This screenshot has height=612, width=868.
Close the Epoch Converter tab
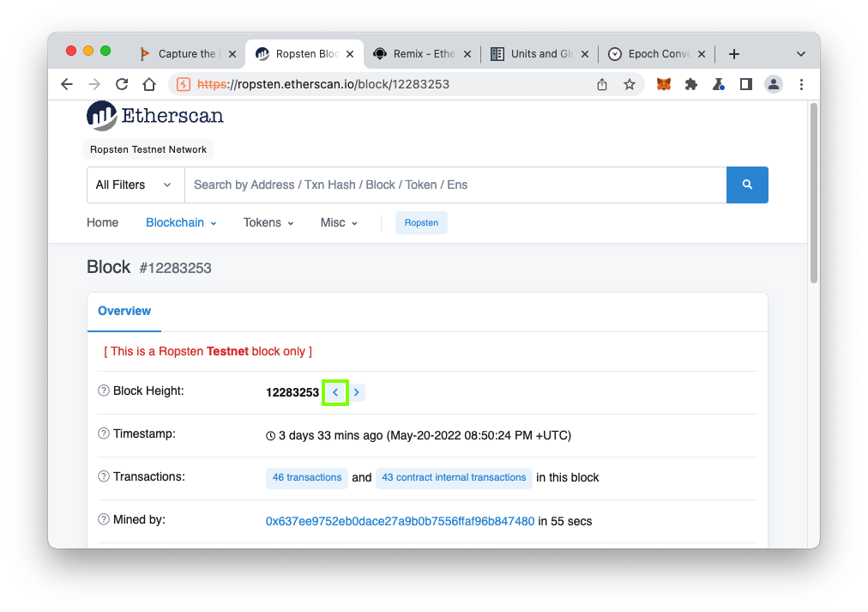click(x=702, y=54)
